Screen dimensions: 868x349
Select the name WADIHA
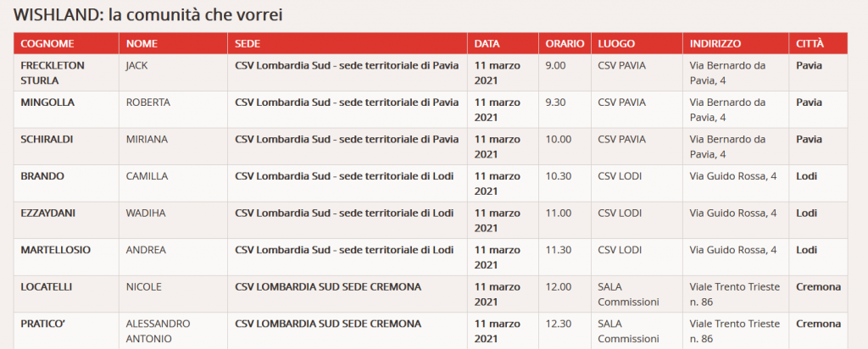(145, 213)
